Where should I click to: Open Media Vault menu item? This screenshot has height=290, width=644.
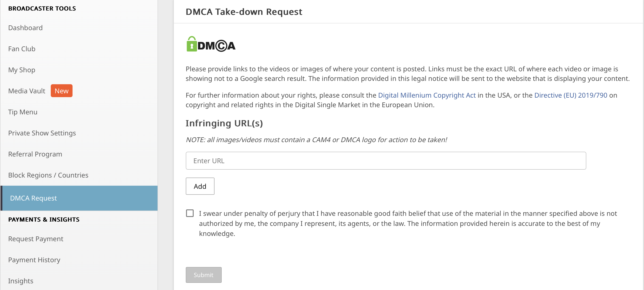coord(27,91)
